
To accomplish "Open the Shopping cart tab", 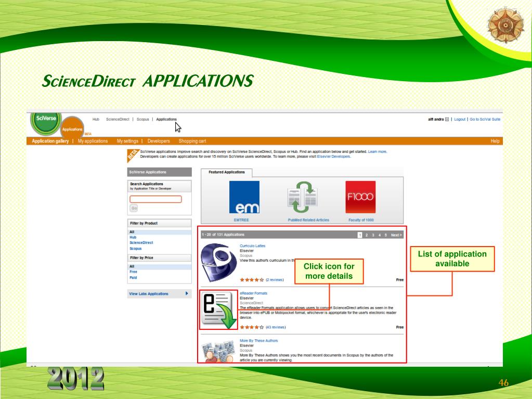I will [x=192, y=141].
